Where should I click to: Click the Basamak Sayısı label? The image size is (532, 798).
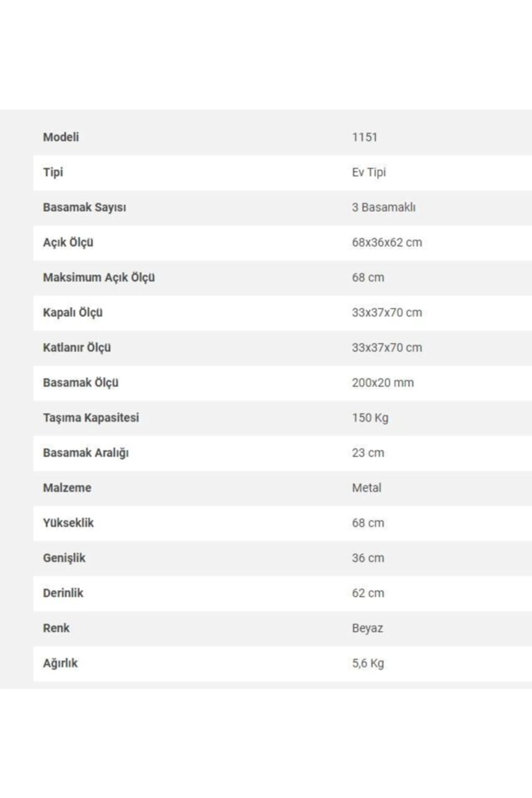84,207
